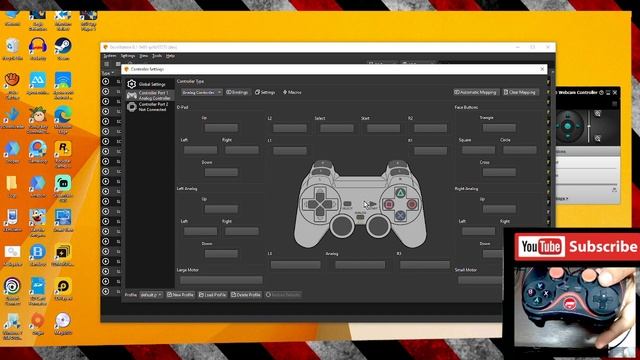Click the Left Analog Down binding box
The image size is (640, 360).
(x=221, y=253)
